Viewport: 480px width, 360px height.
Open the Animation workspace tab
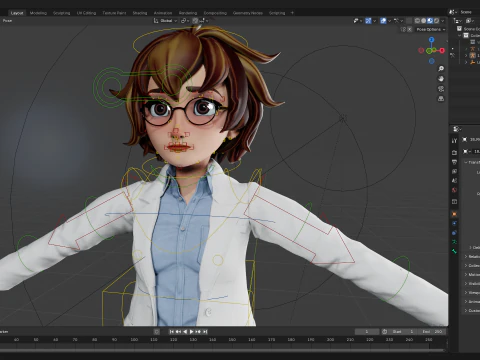tap(163, 13)
